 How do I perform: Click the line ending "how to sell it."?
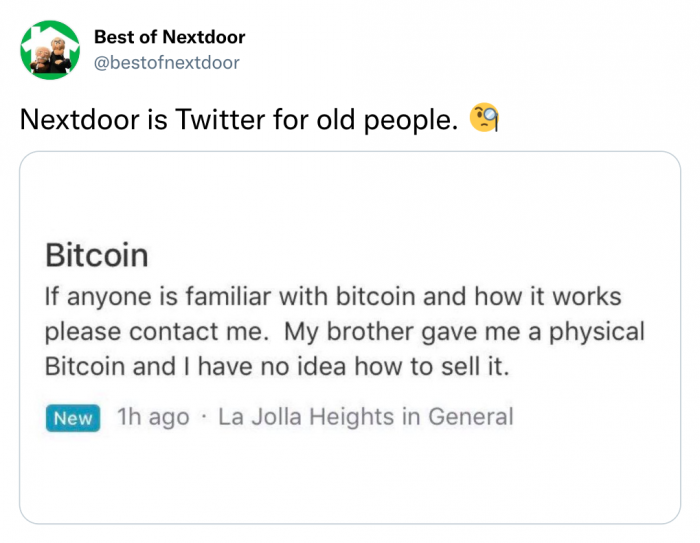[278, 366]
